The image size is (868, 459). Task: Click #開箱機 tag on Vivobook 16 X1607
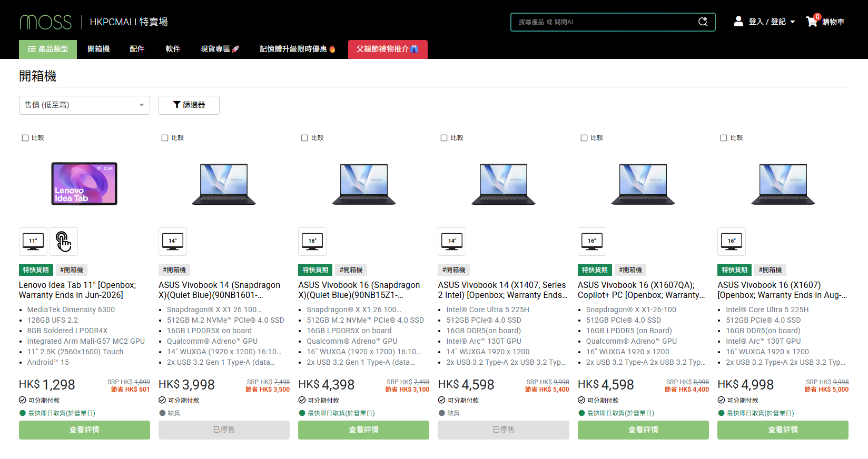770,270
